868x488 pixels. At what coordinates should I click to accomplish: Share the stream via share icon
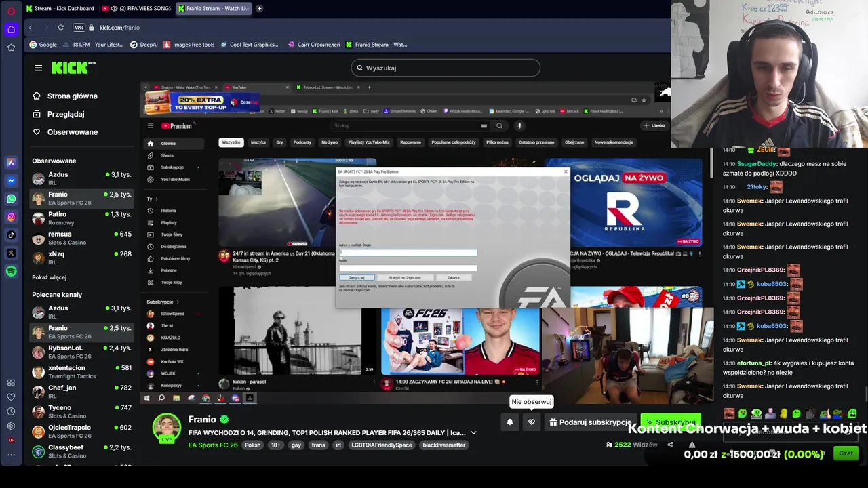[670, 445]
